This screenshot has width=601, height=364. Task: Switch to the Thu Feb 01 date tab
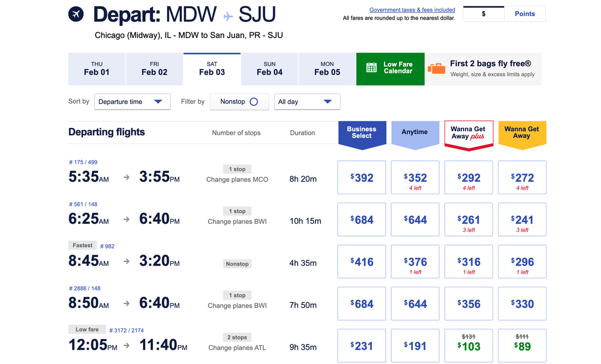96,69
